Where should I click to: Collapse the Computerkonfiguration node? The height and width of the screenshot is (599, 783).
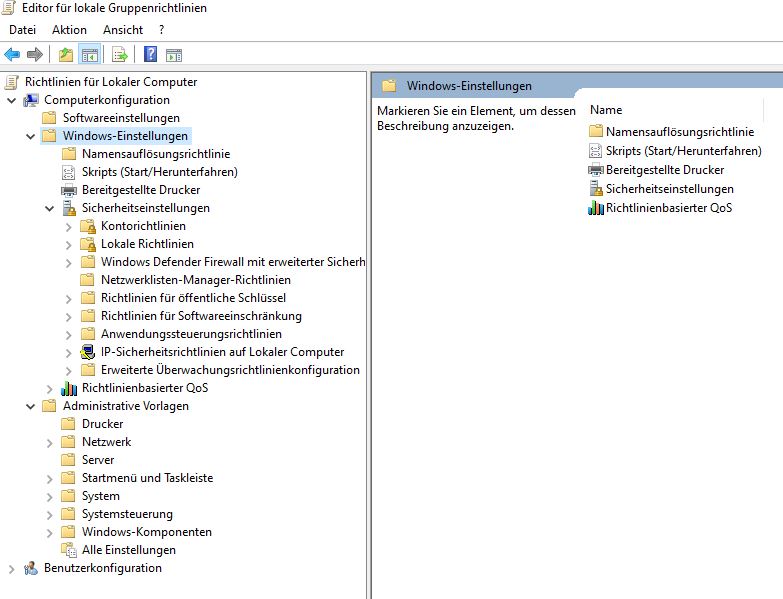[x=11, y=100]
